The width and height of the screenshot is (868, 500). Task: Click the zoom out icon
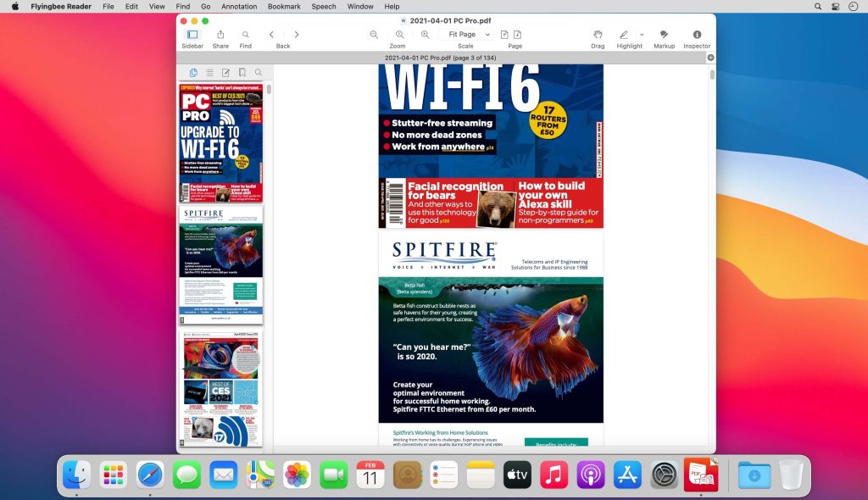[x=374, y=34]
